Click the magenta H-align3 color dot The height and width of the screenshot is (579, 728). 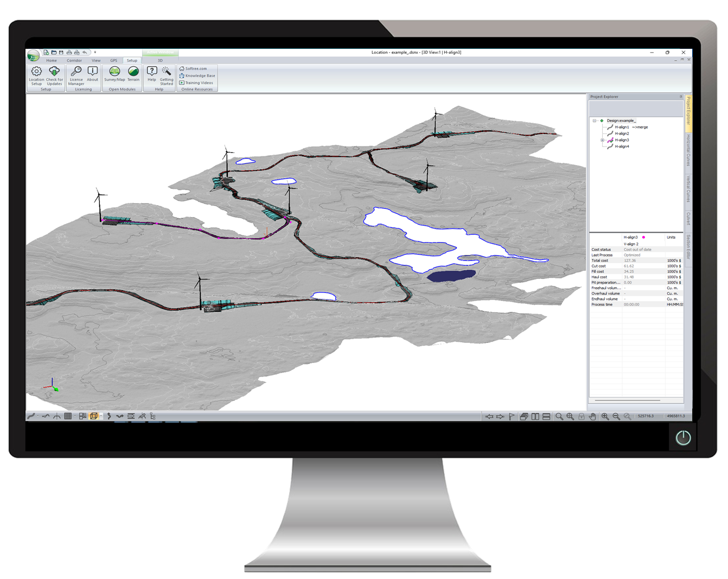pyautogui.click(x=644, y=237)
